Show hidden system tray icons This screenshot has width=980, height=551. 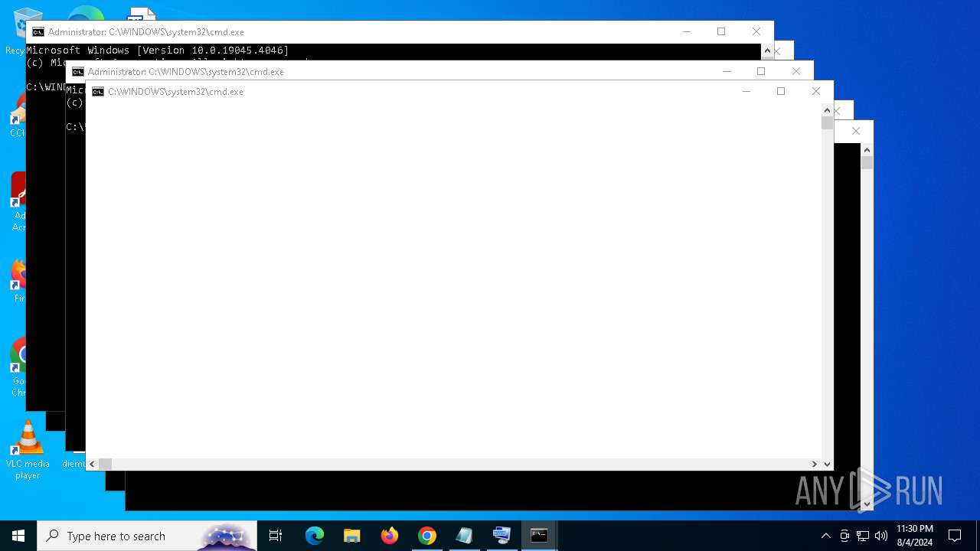[825, 536]
